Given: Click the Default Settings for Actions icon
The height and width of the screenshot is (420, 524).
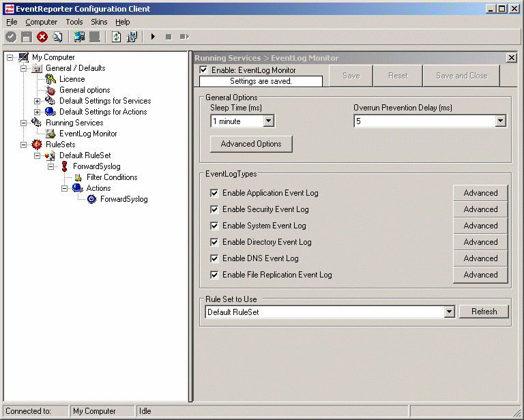Looking at the screenshot, I should (x=50, y=112).
